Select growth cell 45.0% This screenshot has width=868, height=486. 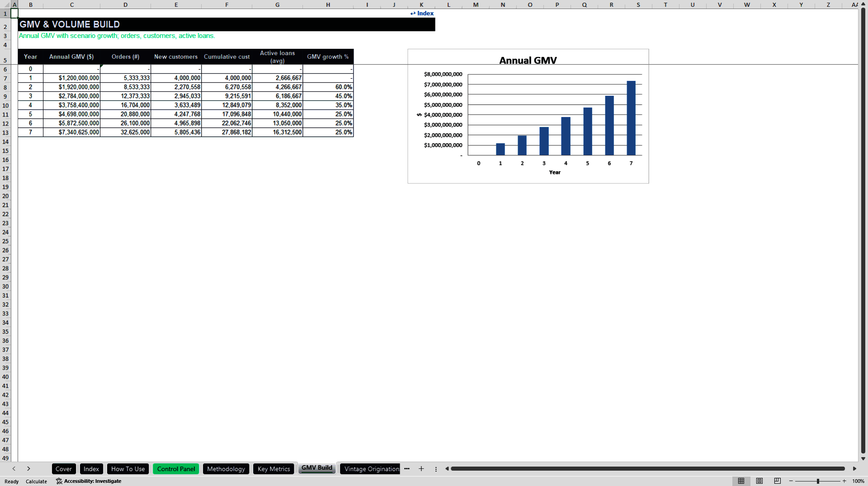[328, 96]
